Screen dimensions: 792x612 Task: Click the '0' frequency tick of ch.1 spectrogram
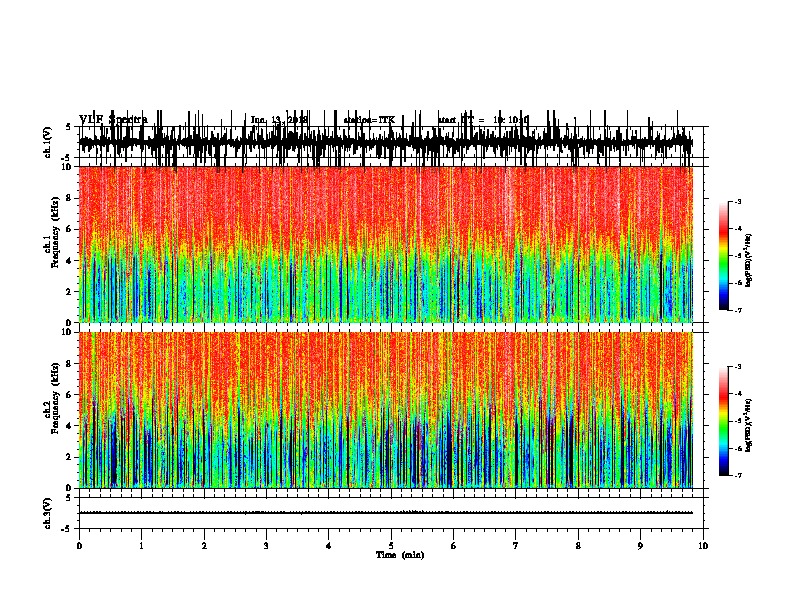pos(70,322)
